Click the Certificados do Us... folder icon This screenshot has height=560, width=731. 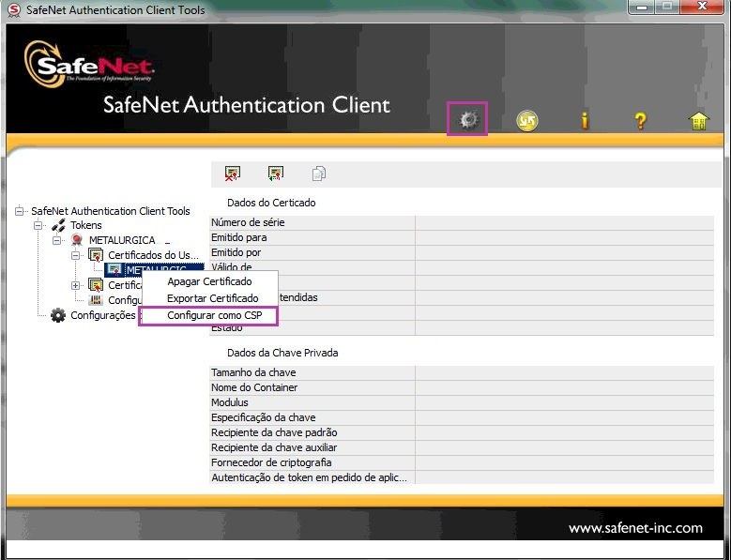pos(96,255)
